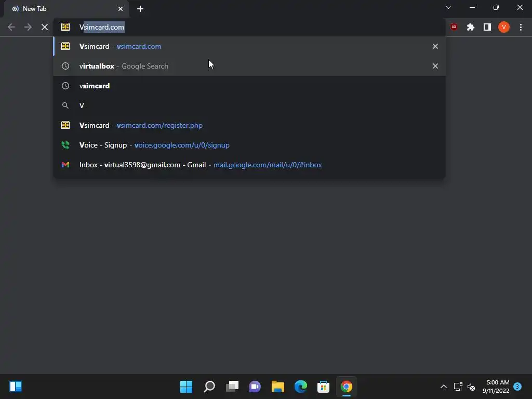The image size is (532, 399).
Task: Open taskbar Search
Action: pyautogui.click(x=209, y=387)
